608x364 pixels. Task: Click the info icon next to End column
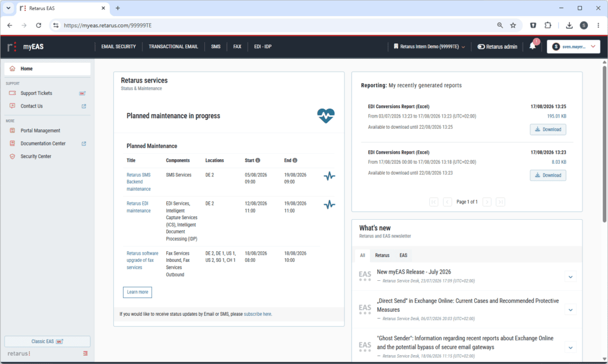coord(295,160)
